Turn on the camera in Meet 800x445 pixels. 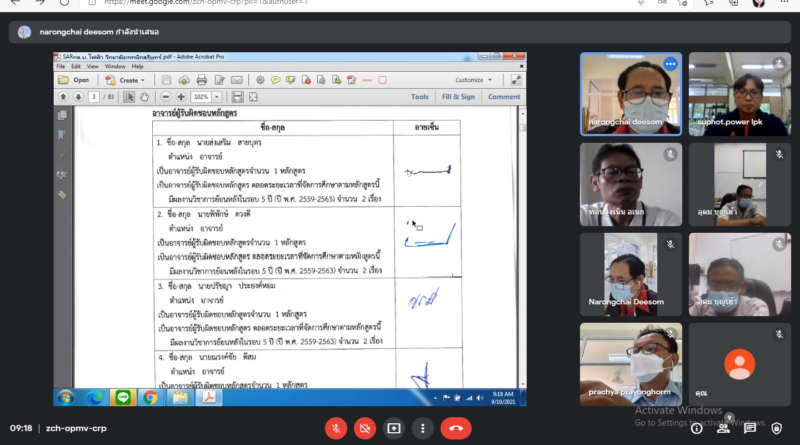tap(365, 427)
